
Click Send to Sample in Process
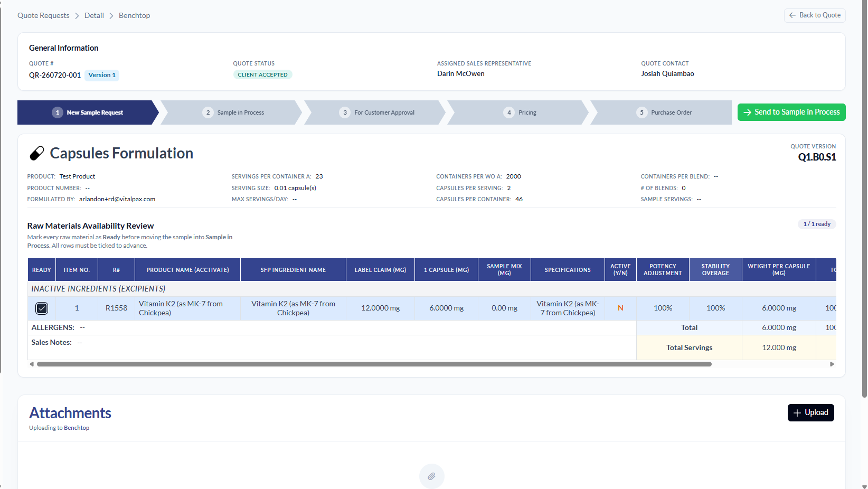click(791, 112)
